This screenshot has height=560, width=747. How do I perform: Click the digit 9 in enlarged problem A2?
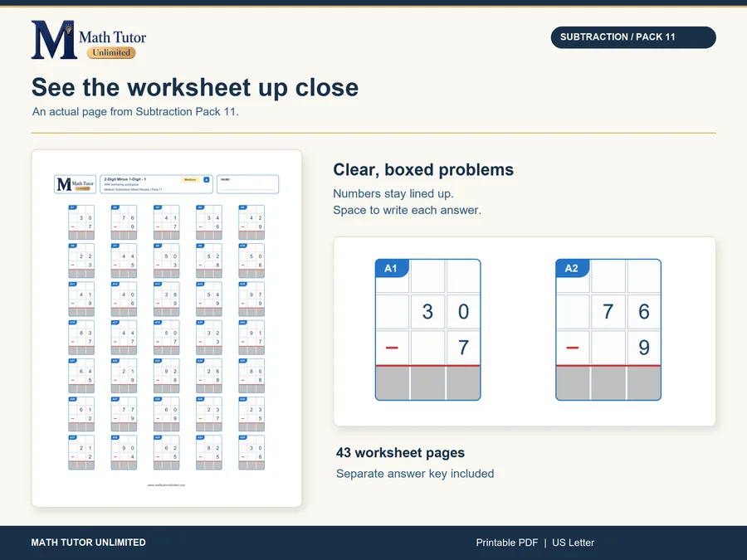[x=643, y=348]
